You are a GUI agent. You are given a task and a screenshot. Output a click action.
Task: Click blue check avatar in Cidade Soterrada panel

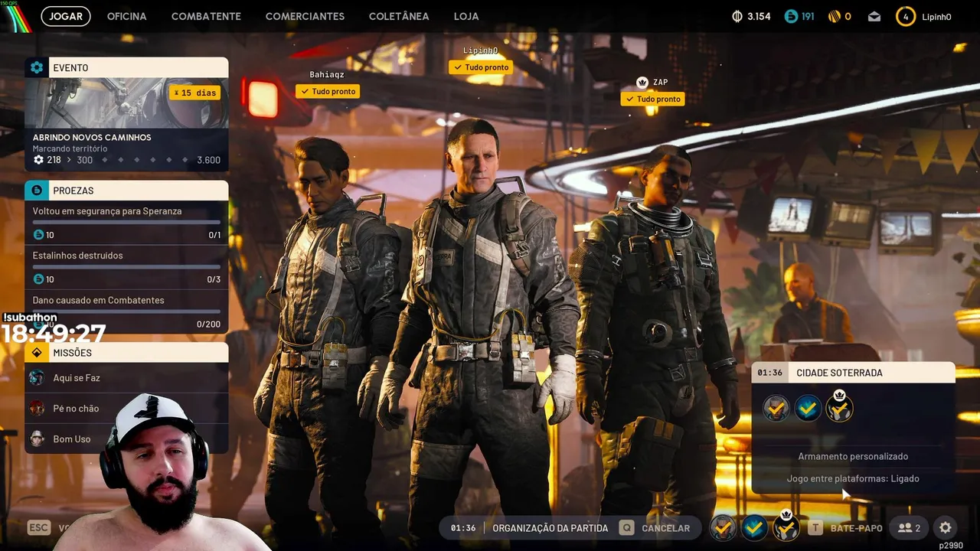(808, 409)
